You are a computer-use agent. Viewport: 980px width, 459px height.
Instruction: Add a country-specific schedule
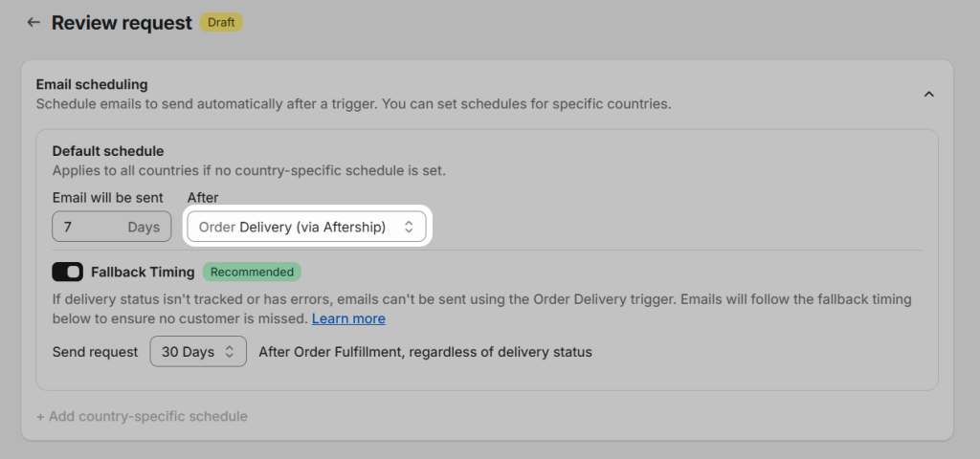coord(142,417)
